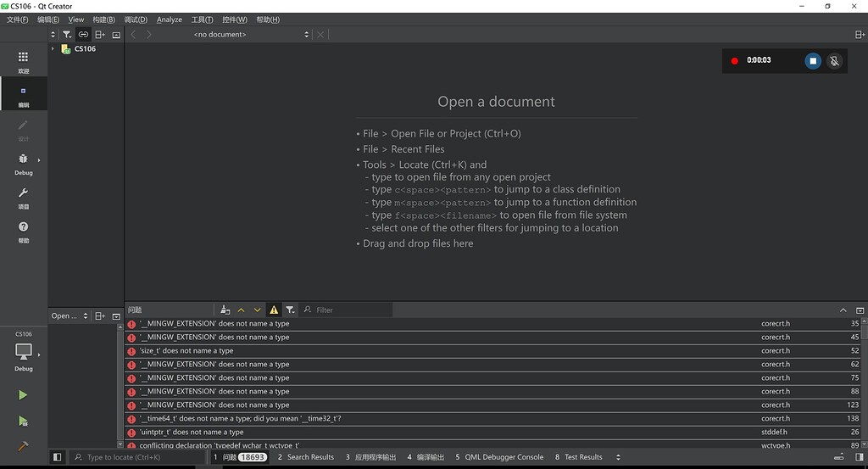Close the Open Documents pane
868x469 pixels.
point(116,316)
